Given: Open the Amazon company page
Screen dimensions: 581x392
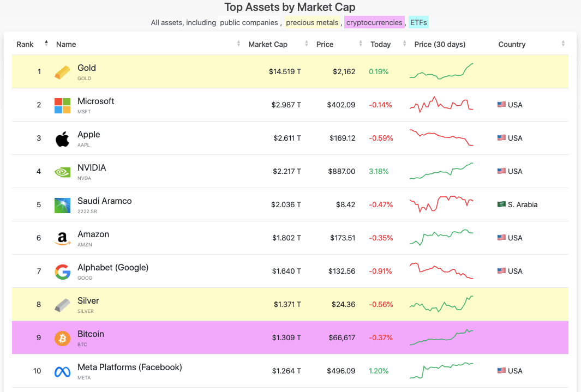Looking at the screenshot, I should point(93,234).
